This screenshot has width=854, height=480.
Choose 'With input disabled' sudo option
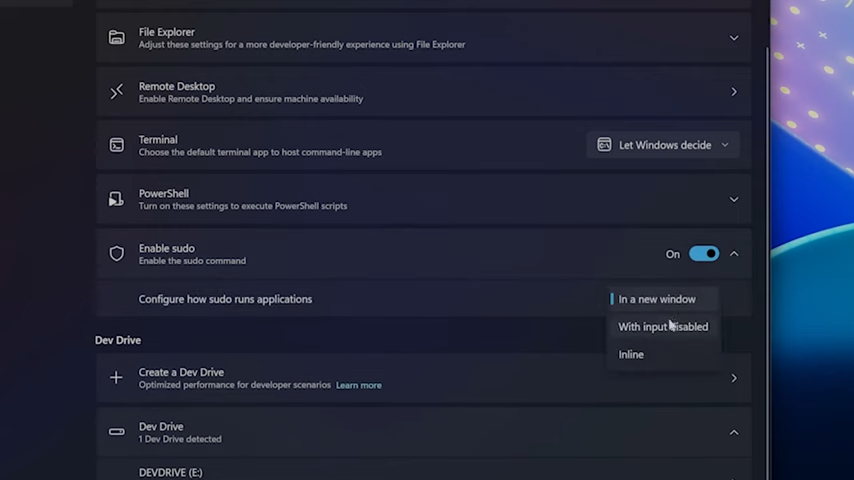pyautogui.click(x=662, y=327)
